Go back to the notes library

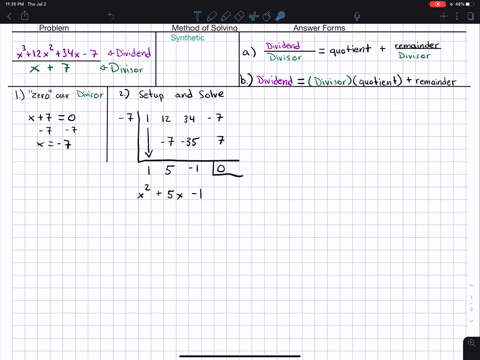pyautogui.click(x=9, y=16)
